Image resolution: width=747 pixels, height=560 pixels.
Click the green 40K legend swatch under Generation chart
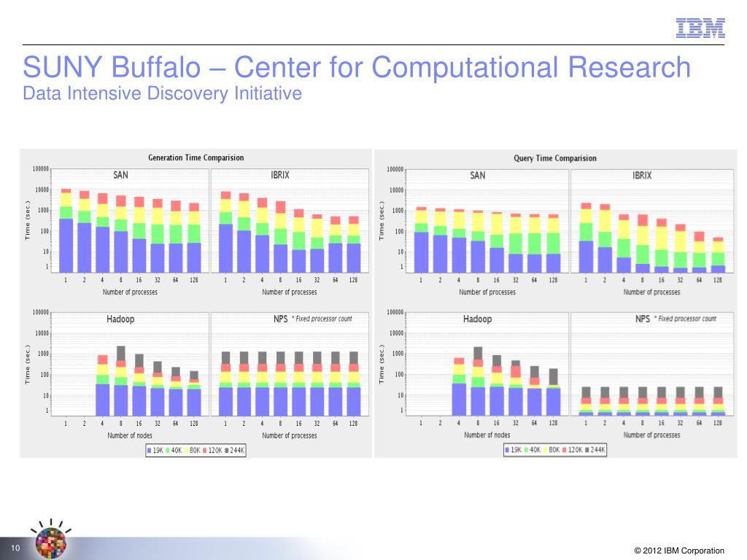[x=168, y=451]
